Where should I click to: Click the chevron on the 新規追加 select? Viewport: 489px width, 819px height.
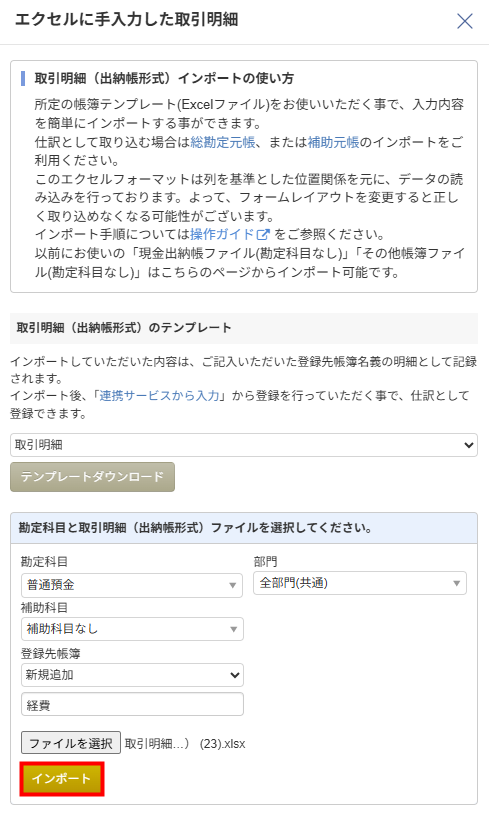pyautogui.click(x=235, y=675)
